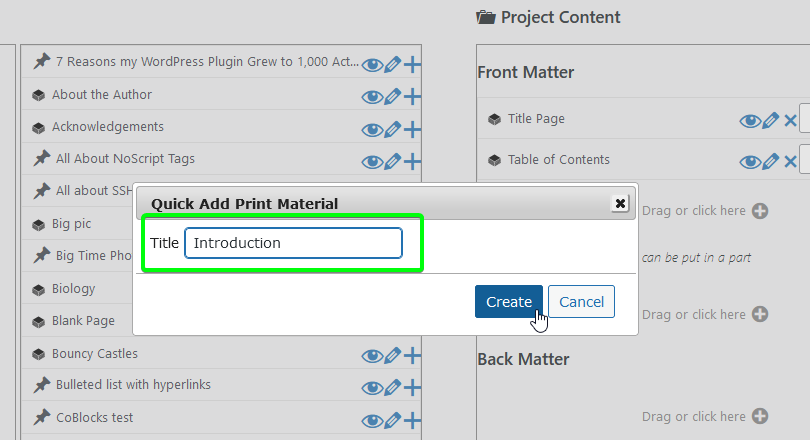Preview the Title Page item
Viewport: 810px width, 440px height.
[x=750, y=121]
